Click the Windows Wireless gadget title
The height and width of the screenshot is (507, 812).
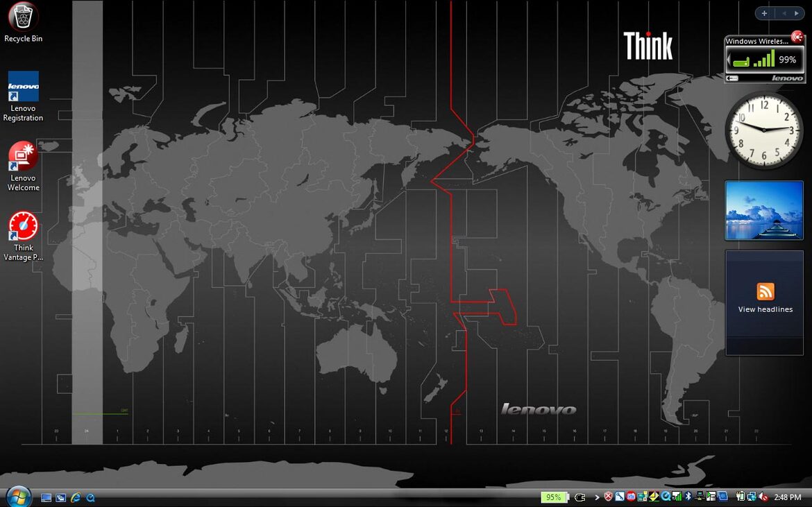point(756,41)
